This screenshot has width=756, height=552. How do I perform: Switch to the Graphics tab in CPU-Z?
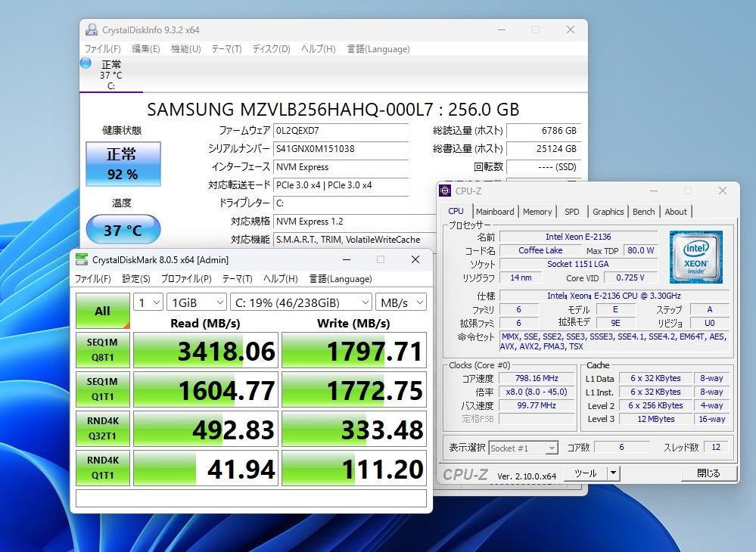(608, 212)
